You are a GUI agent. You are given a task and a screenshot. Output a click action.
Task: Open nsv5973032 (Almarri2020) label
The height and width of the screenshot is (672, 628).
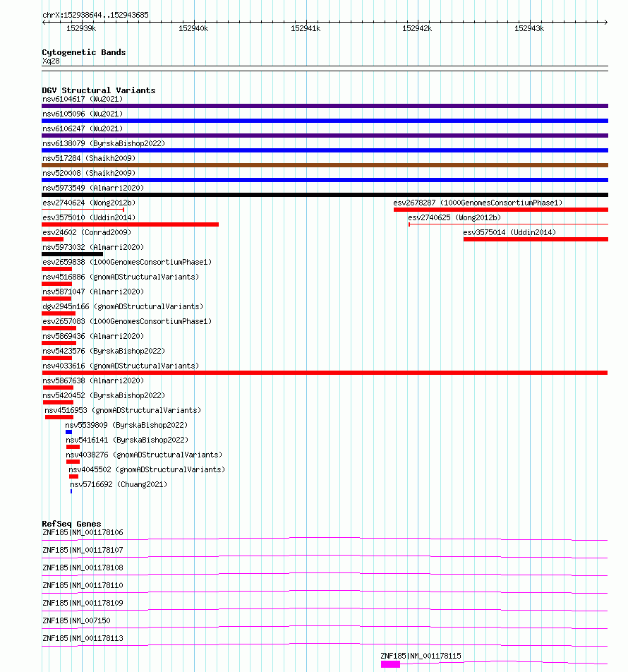[x=93, y=247]
